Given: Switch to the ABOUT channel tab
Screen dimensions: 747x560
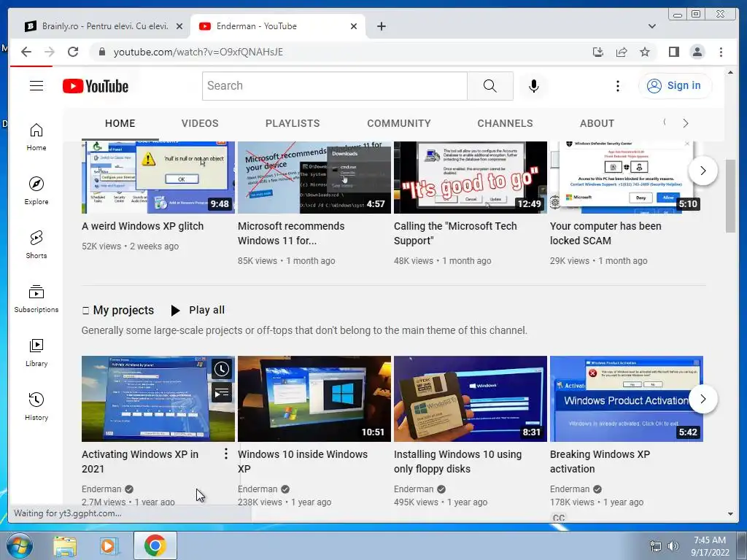Looking at the screenshot, I should pos(597,123).
